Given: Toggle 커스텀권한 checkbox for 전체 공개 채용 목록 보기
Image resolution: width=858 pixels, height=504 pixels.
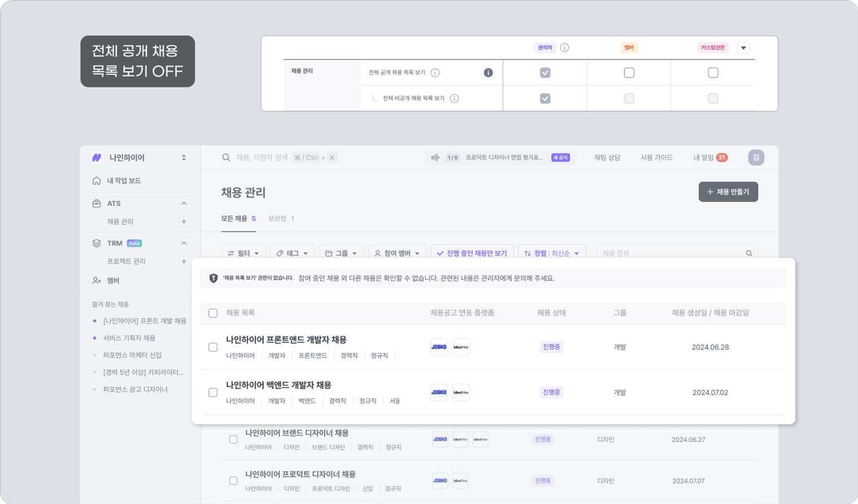Looking at the screenshot, I should pos(713,73).
